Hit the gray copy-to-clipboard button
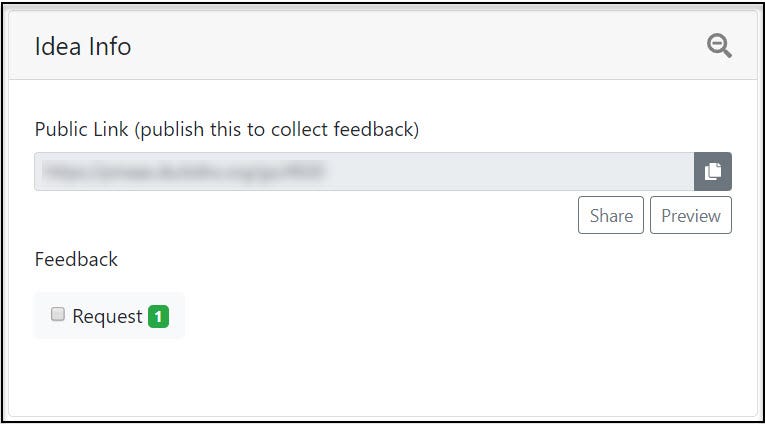The image size is (765, 424). tap(713, 171)
